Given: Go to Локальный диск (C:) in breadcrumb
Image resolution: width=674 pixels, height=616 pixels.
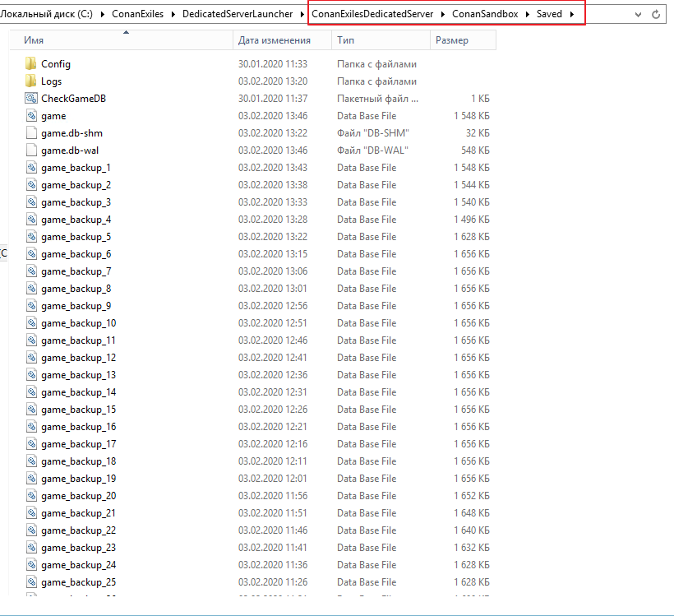Looking at the screenshot, I should 46,14.
